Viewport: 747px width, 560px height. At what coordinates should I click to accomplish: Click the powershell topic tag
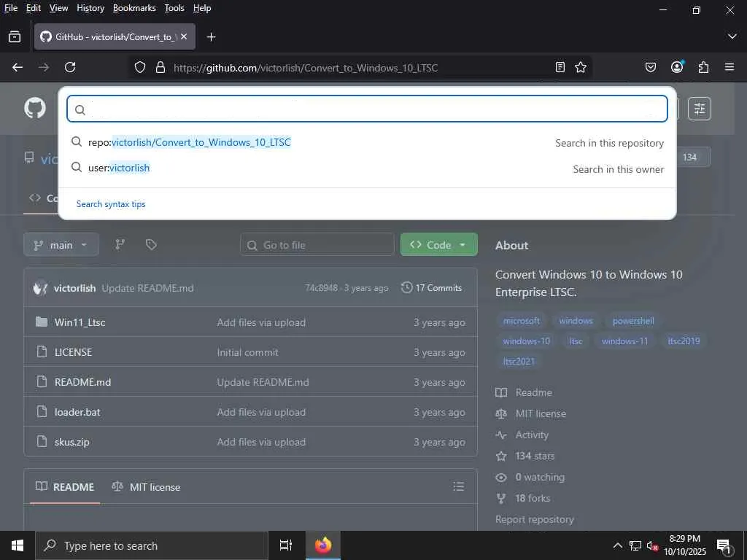[x=633, y=321]
